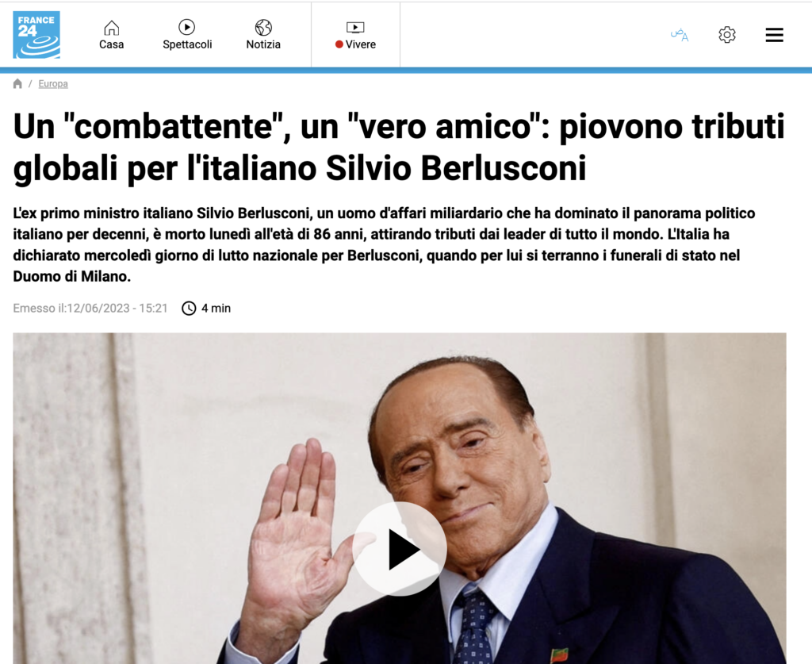This screenshot has width=812, height=664.
Task: Follow the Europa breadcrumb link
Action: pyautogui.click(x=53, y=83)
